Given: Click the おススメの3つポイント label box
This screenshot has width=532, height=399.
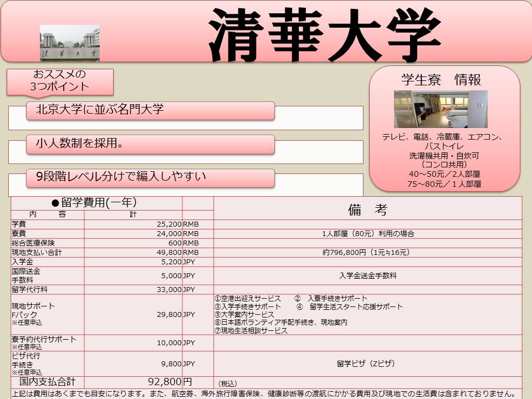Looking at the screenshot, I should pyautogui.click(x=60, y=81).
